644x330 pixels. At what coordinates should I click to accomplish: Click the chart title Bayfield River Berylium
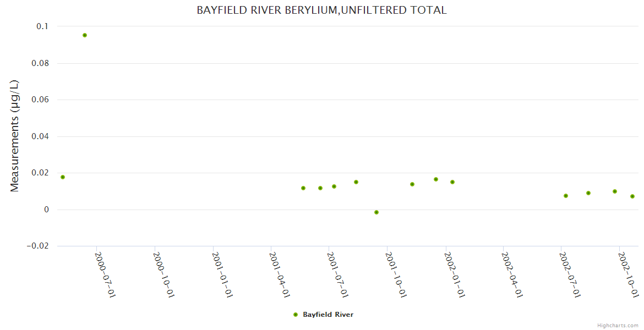point(321,10)
